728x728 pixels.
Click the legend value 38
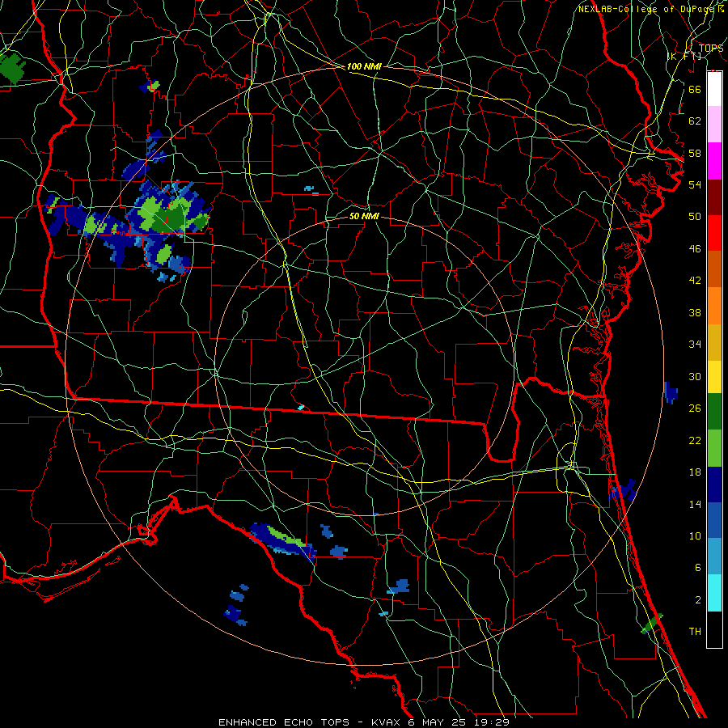tap(695, 312)
